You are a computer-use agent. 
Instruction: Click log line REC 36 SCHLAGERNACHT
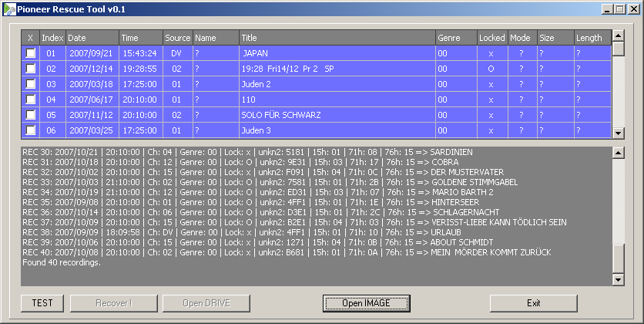(x=261, y=212)
